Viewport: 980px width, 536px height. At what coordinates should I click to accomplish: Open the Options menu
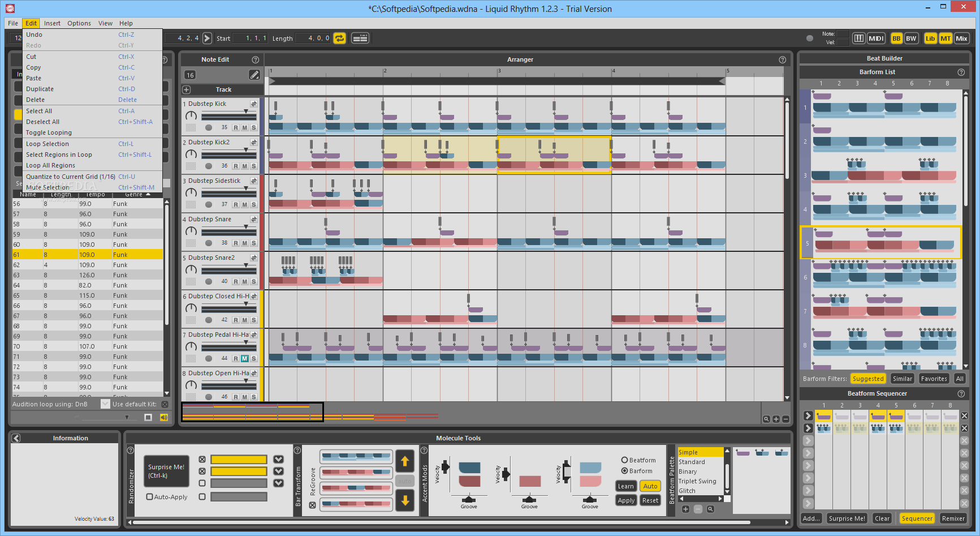[79, 23]
